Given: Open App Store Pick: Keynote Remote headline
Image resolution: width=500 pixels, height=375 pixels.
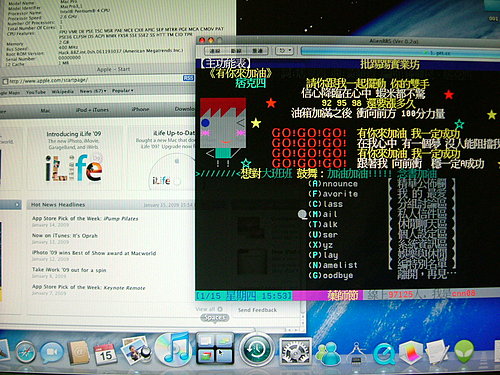Looking at the screenshot, I should [89, 287].
